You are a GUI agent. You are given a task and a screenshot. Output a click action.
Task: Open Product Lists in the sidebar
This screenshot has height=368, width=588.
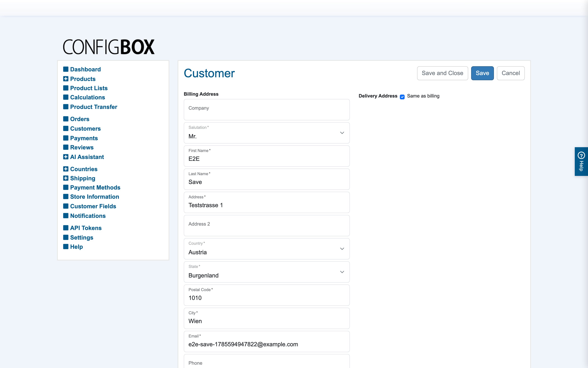click(x=89, y=88)
